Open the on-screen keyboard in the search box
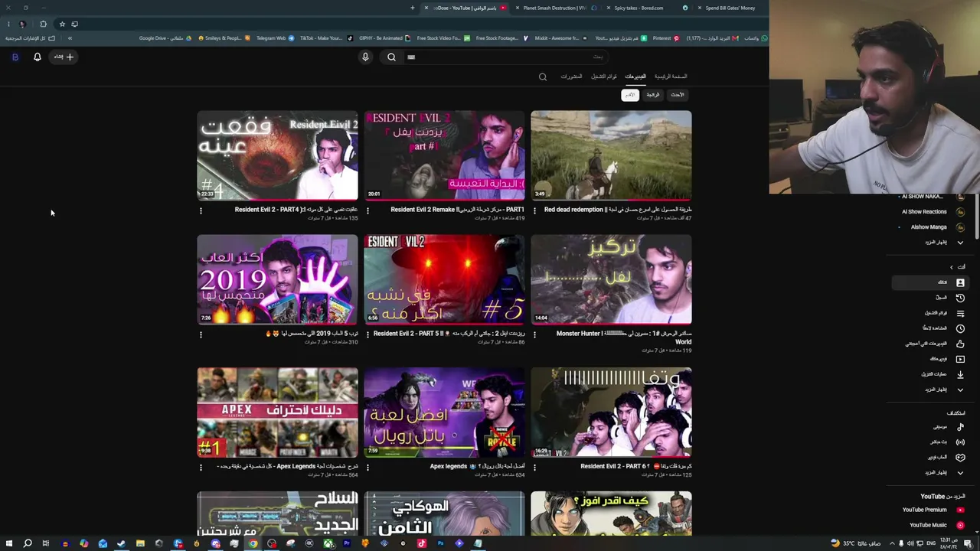The height and width of the screenshot is (551, 980). pyautogui.click(x=411, y=57)
